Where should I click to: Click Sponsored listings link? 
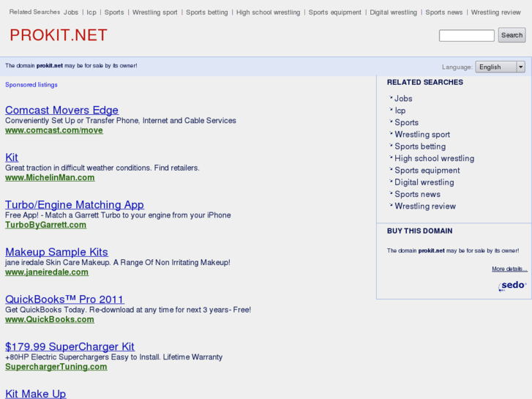coord(31,85)
